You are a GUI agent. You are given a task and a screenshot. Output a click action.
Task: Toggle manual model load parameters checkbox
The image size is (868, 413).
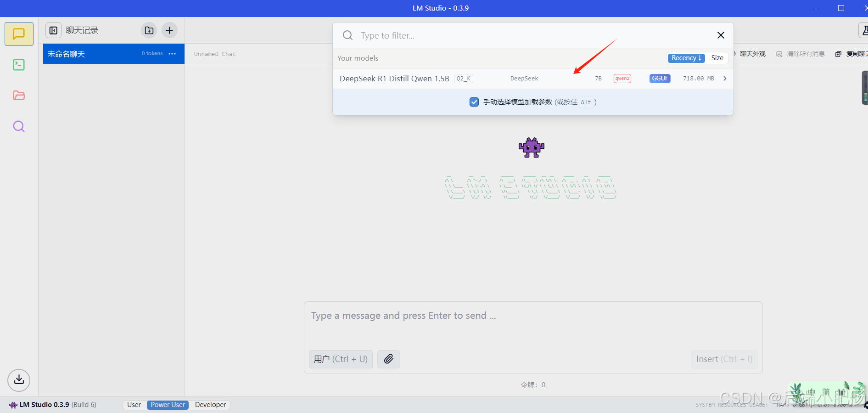click(x=474, y=102)
